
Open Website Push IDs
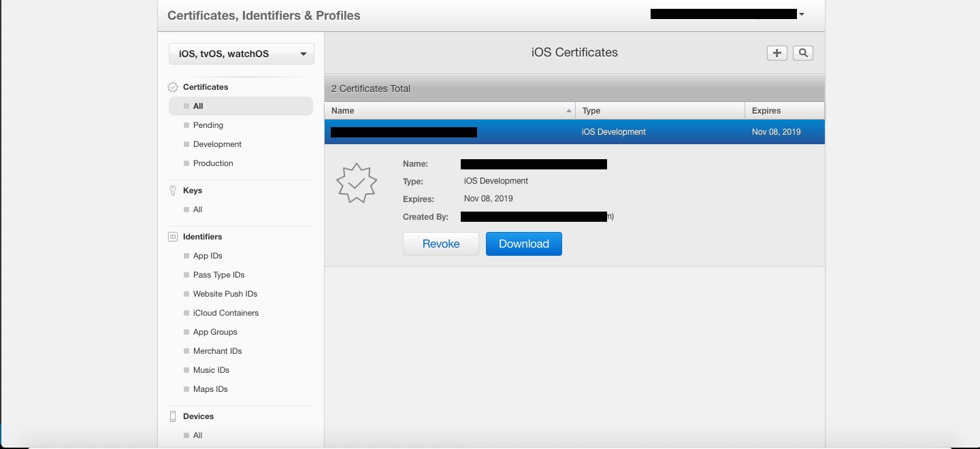(225, 294)
